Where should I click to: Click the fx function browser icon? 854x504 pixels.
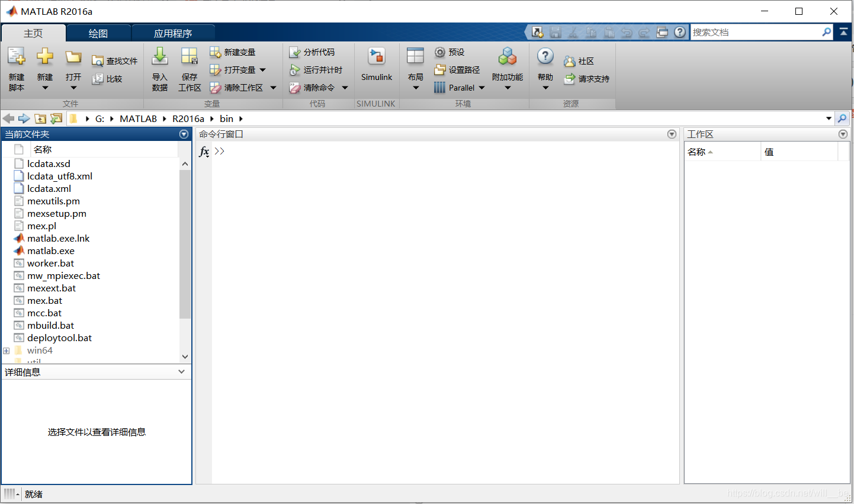pos(204,151)
